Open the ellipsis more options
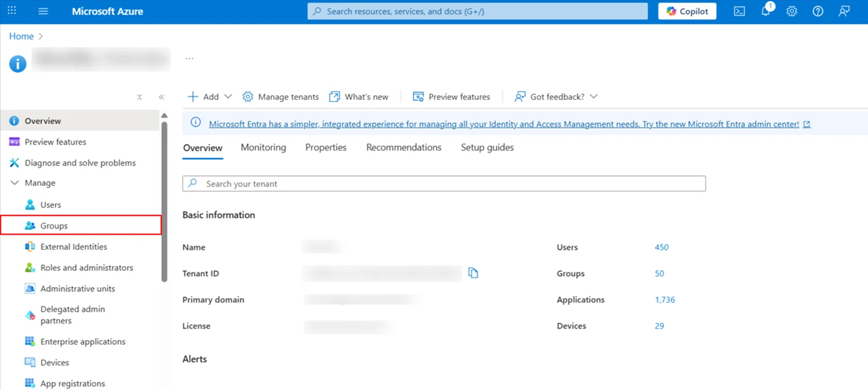Image resolution: width=868 pixels, height=390 pixels. [x=189, y=58]
